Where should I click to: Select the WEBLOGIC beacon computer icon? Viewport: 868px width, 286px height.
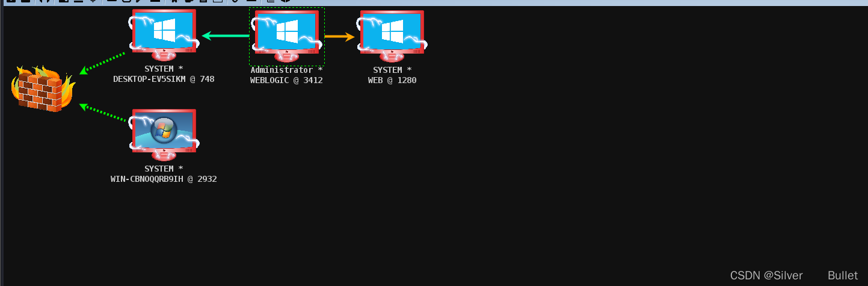(x=287, y=36)
